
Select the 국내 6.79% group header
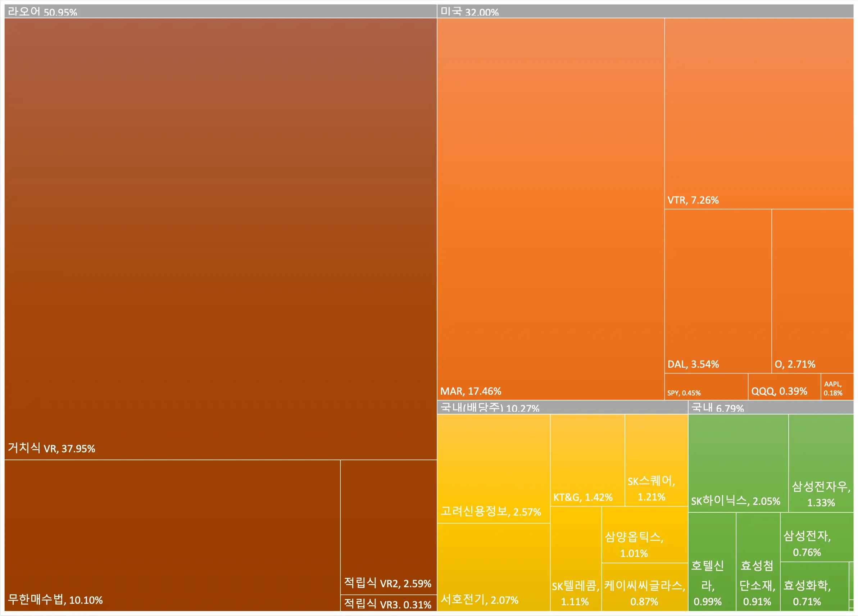[x=771, y=407]
